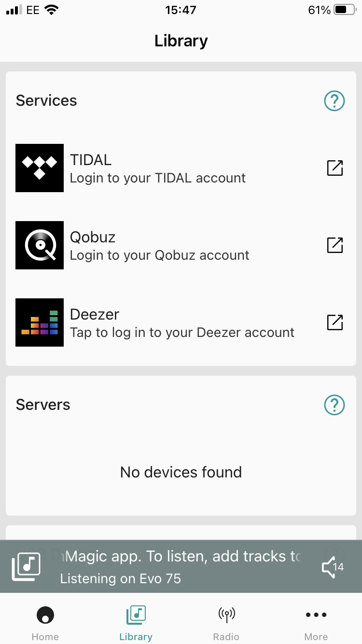
Task: Select the Library tab
Action: click(136, 623)
